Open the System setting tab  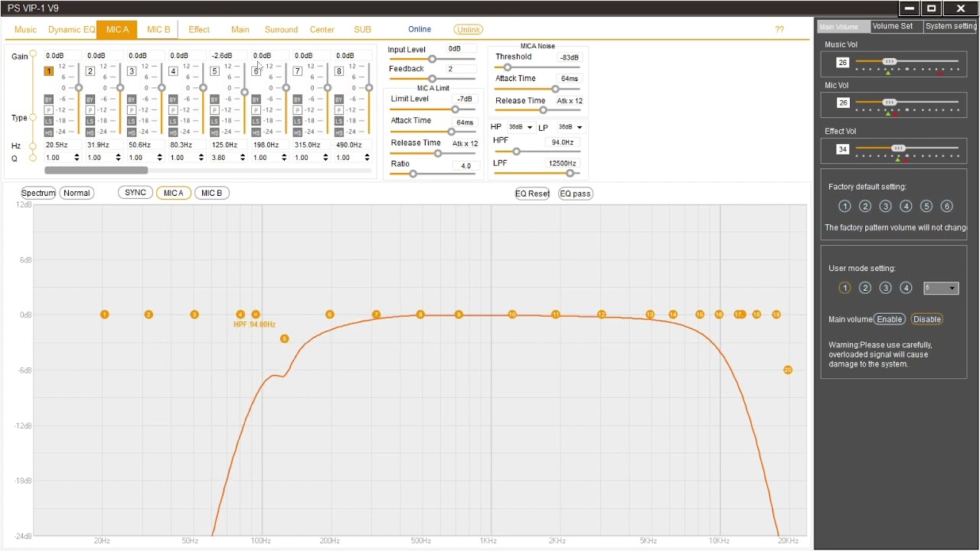[x=950, y=26]
